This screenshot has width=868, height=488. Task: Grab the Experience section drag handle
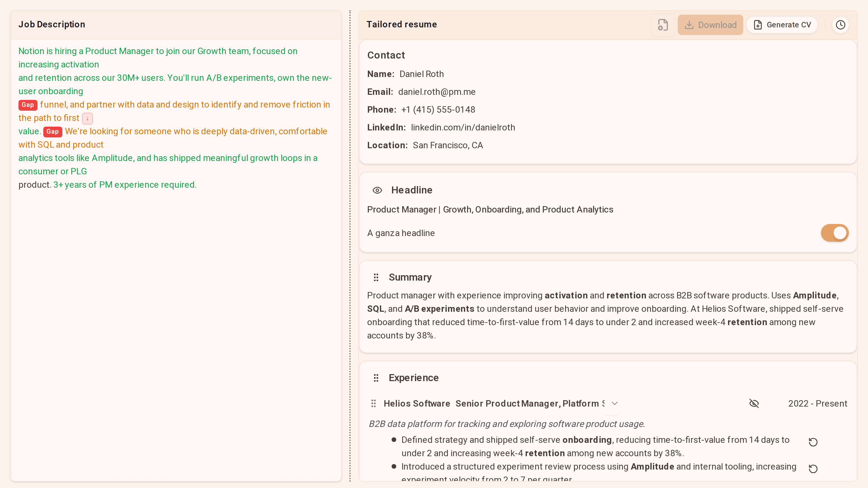(x=376, y=378)
